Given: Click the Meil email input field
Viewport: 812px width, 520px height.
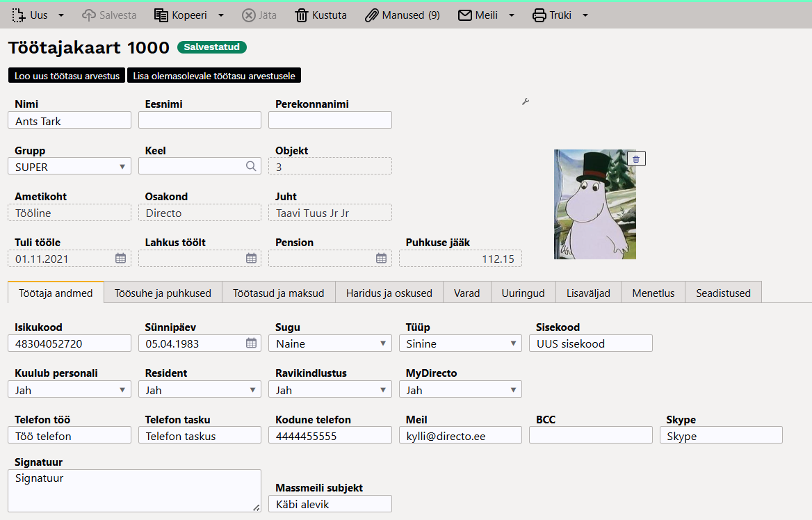Looking at the screenshot, I should [x=460, y=436].
